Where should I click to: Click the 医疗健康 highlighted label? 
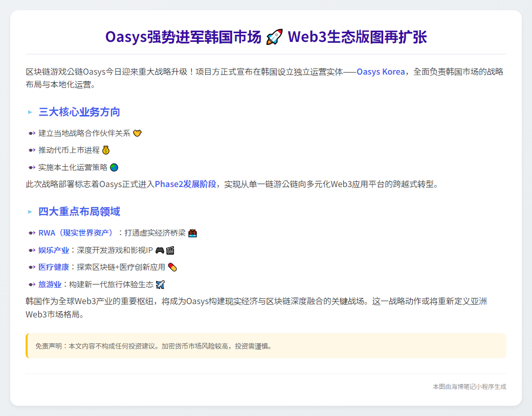pos(54,267)
